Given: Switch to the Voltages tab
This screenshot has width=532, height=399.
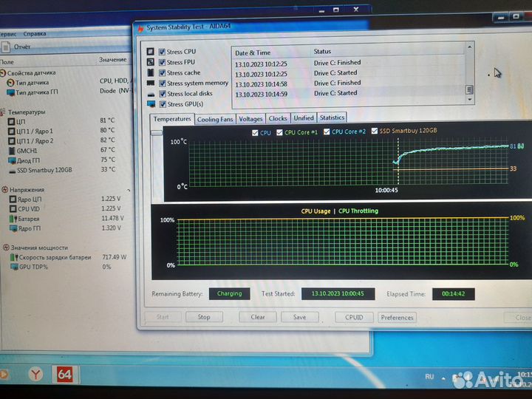Looking at the screenshot, I should point(250,119).
